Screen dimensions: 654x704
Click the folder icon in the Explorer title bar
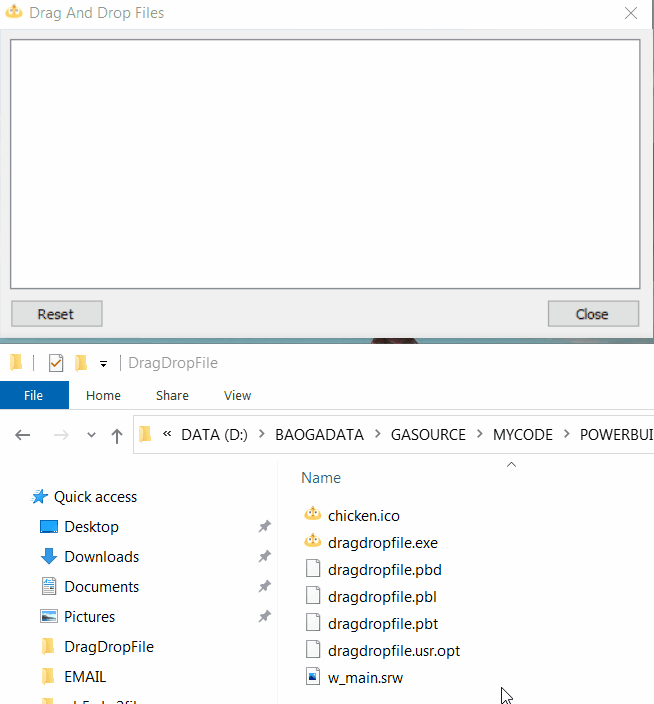[16, 362]
